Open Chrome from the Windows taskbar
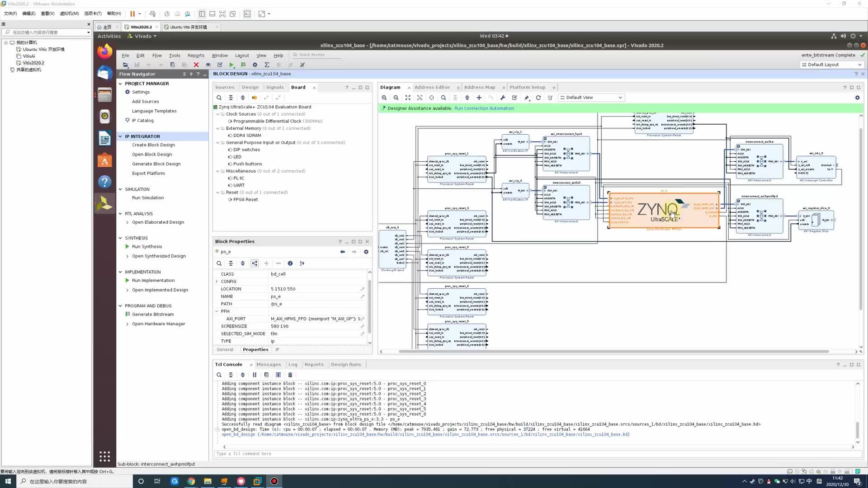Viewport: 868px width, 488px height. tap(191, 481)
